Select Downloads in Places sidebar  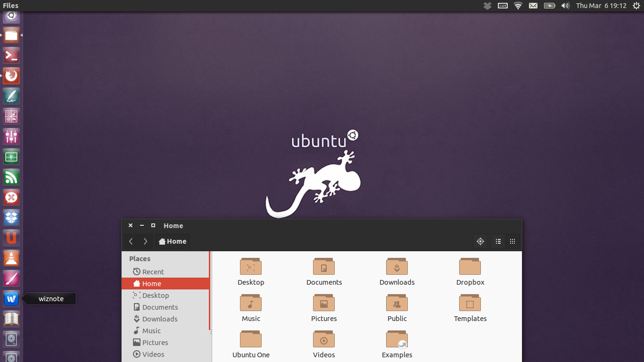[165, 319]
